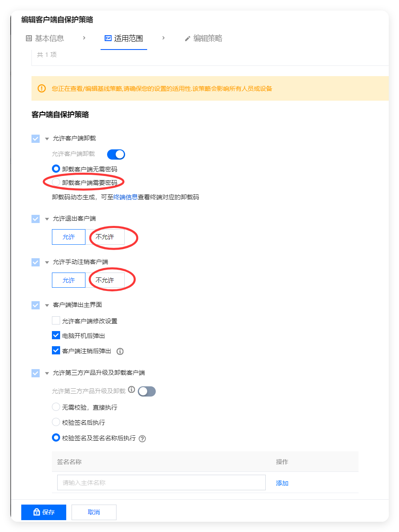Enable the 允许第三方产品升级及卸载 switch
Viewport: 399px width, 532px height.
[x=147, y=392]
